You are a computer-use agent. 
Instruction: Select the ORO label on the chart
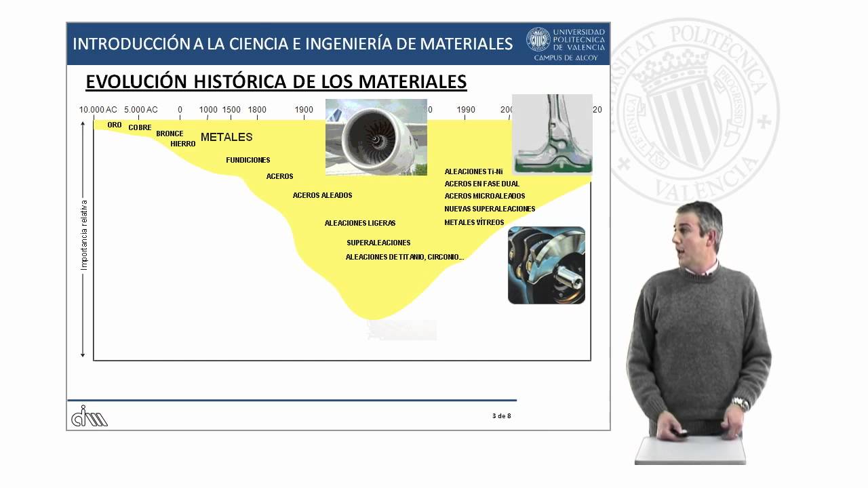[x=115, y=125]
